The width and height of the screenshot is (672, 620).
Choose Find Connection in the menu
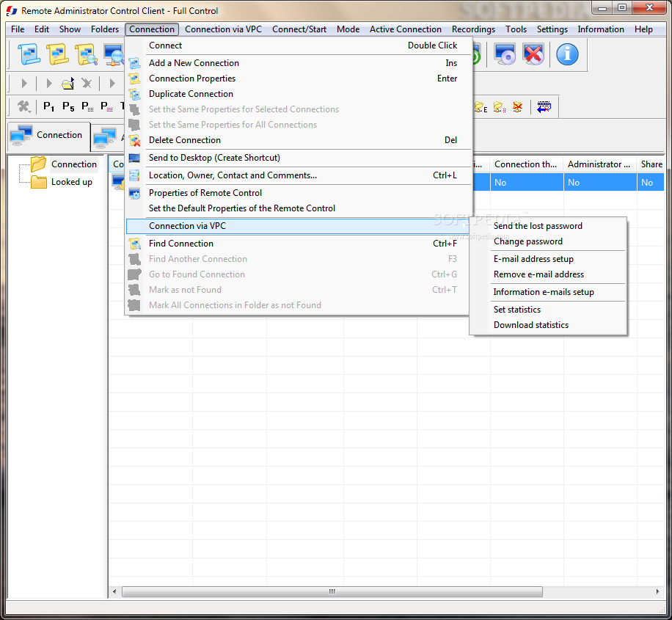click(x=299, y=244)
